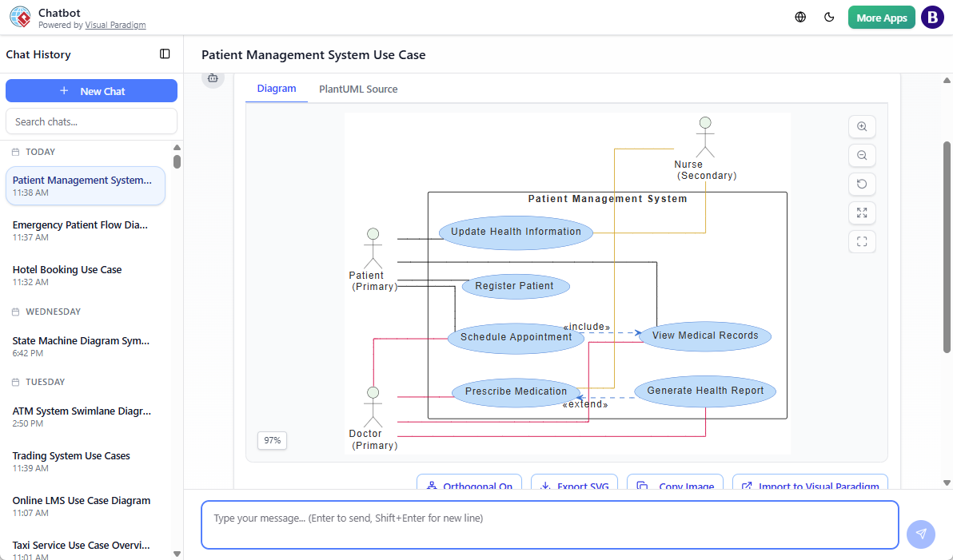The image size is (953, 560).
Task: Click the bot avatar beside the diagram
Action: [x=213, y=77]
